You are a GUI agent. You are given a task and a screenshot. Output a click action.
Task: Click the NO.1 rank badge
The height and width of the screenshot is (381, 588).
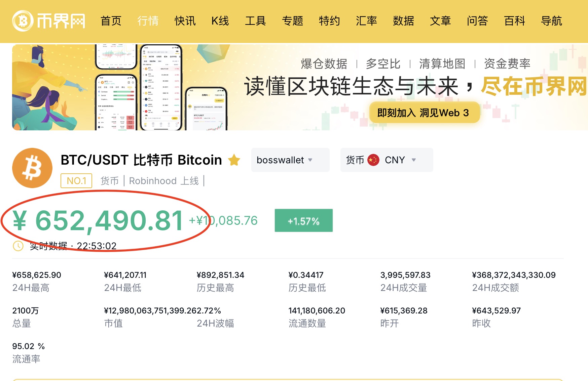pos(76,181)
